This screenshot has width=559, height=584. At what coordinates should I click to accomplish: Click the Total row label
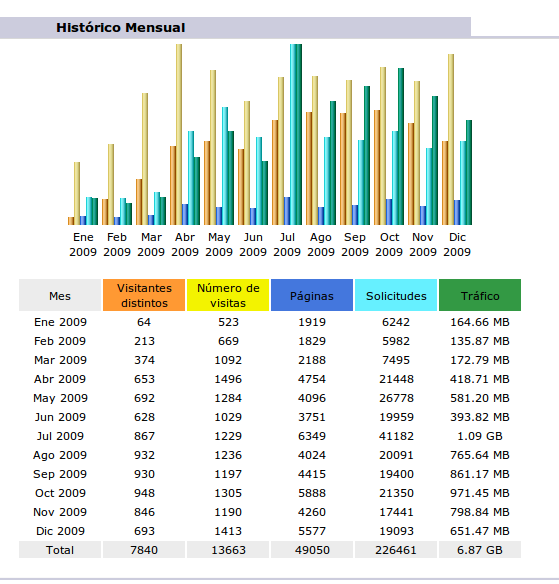pos(60,550)
